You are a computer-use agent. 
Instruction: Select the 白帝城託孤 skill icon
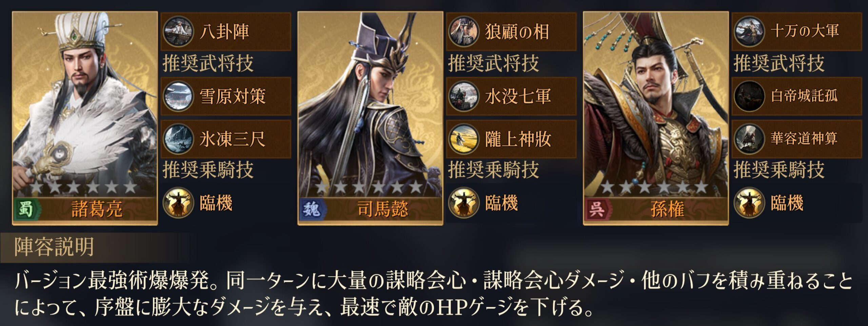749,96
